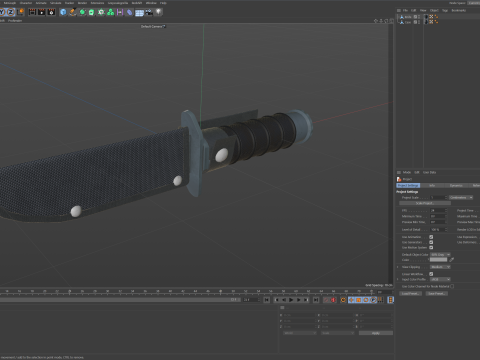Add a Light object
The image size is (480, 360).
159,12
